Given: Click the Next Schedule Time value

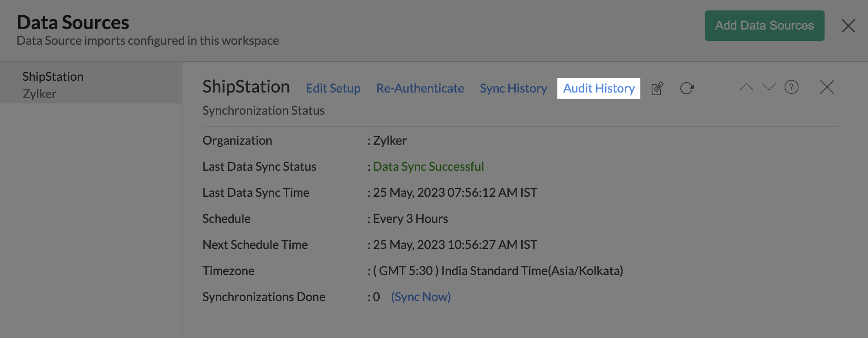Looking at the screenshot, I should (455, 245).
